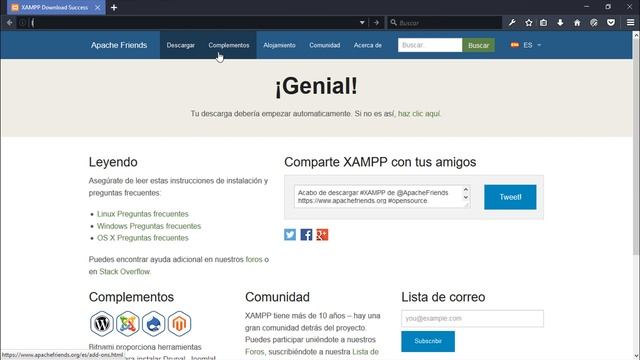This screenshot has height=360, width=640.
Task: Click the WordPress add-on icon
Action: tap(102, 324)
